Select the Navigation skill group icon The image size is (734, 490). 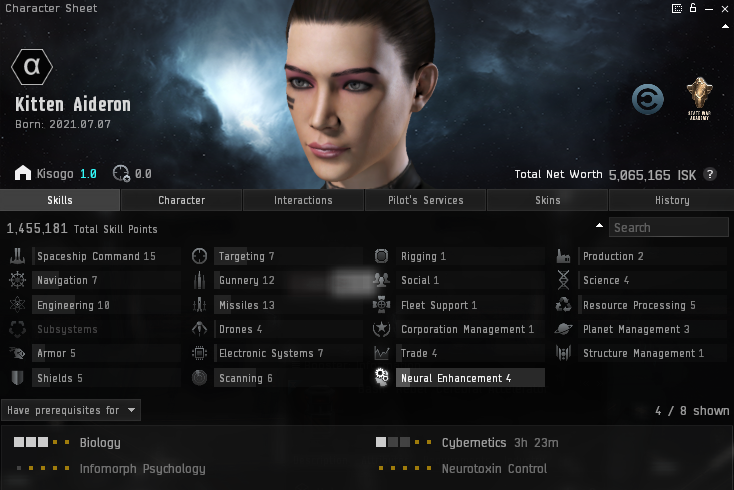click(x=17, y=280)
